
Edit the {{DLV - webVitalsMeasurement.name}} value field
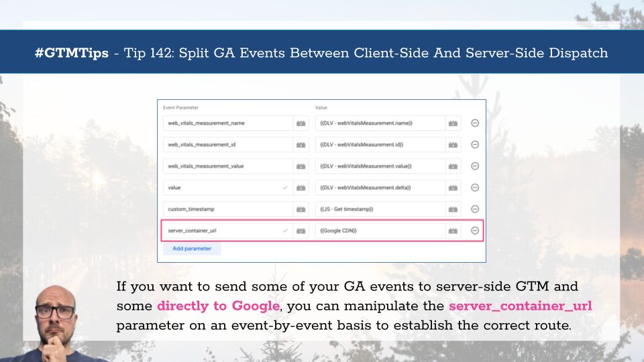tap(380, 123)
